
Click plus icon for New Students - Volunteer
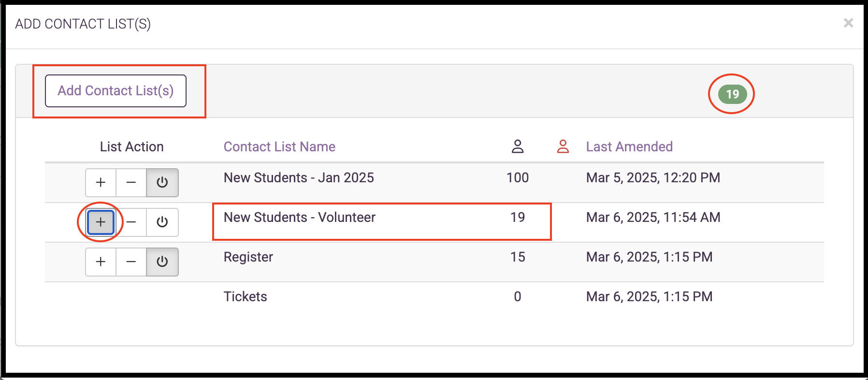(101, 222)
